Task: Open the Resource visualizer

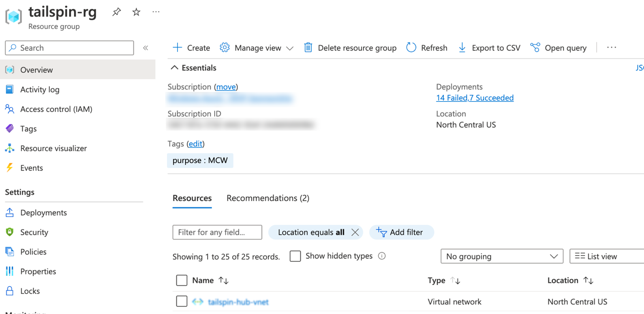Action: (x=55, y=148)
